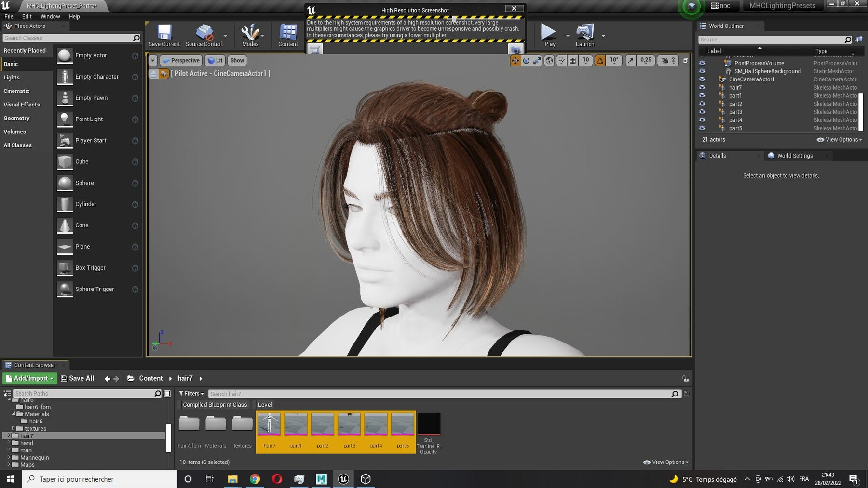Open the viewport Show menu
The width and height of the screenshot is (868, 488).
237,60
